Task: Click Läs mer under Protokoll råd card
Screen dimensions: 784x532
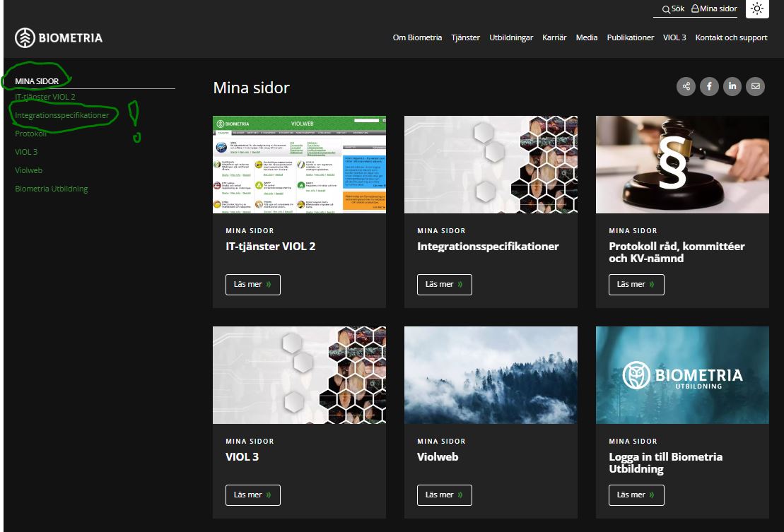Action: [636, 285]
